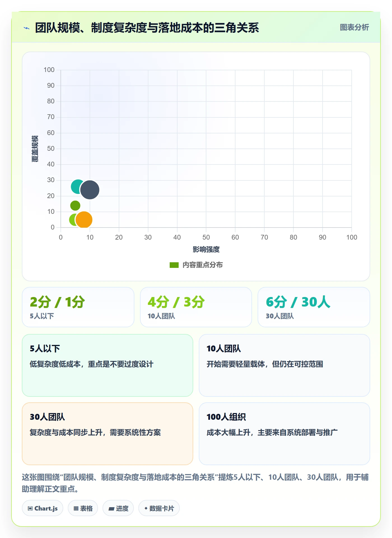Viewport: 392px width, 538px height.
Task: Click the text 复杂度与成本同步上升，需要系统性方案
Action: click(x=95, y=433)
